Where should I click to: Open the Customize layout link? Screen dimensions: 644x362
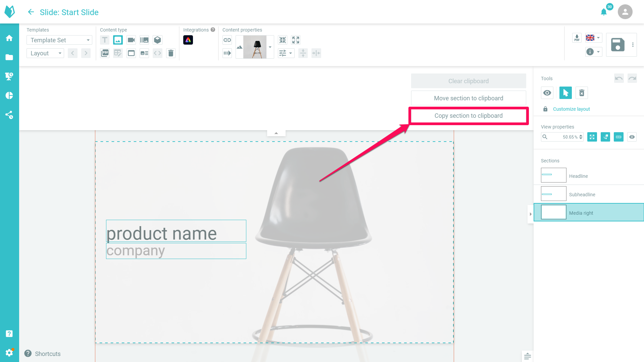click(571, 109)
